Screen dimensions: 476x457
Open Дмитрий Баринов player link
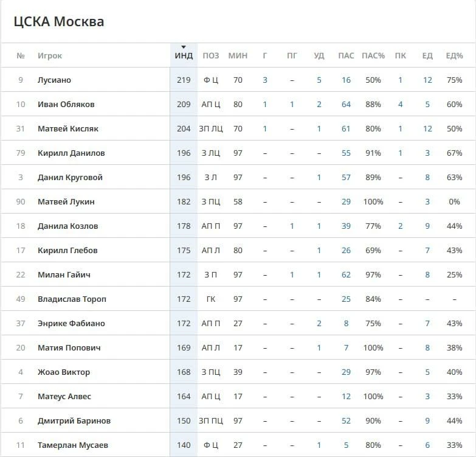click(x=74, y=420)
